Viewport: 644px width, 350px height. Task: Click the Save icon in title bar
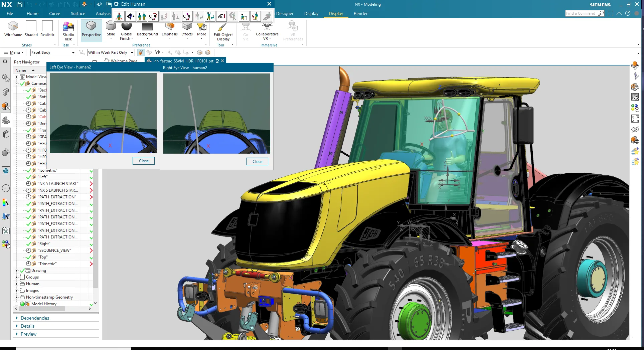[x=20, y=4]
